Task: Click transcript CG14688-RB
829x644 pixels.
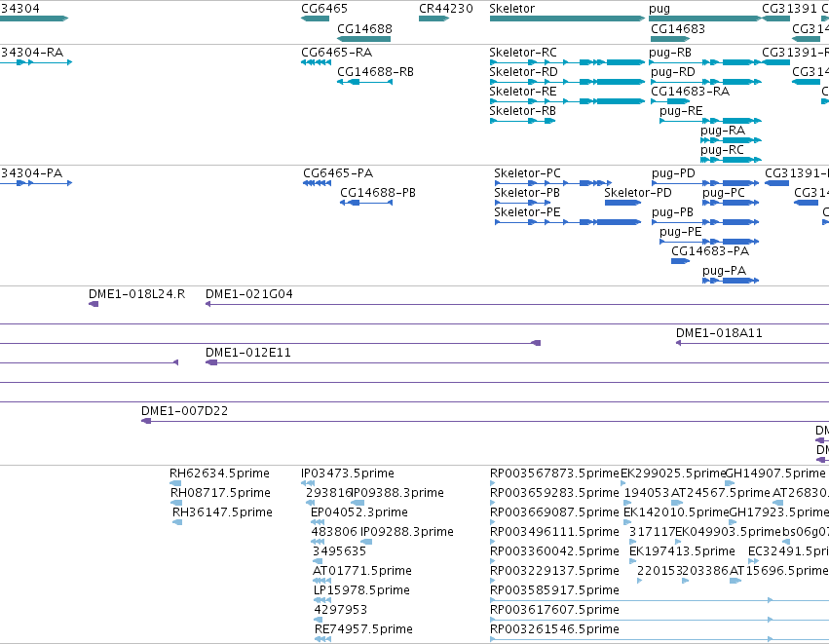Action: click(364, 82)
